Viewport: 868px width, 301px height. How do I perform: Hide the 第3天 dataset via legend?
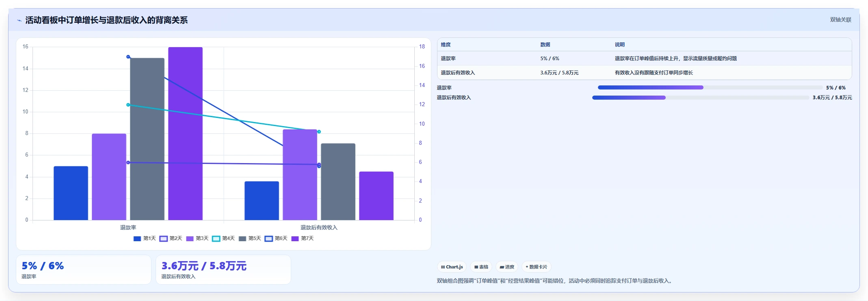[x=197, y=238]
